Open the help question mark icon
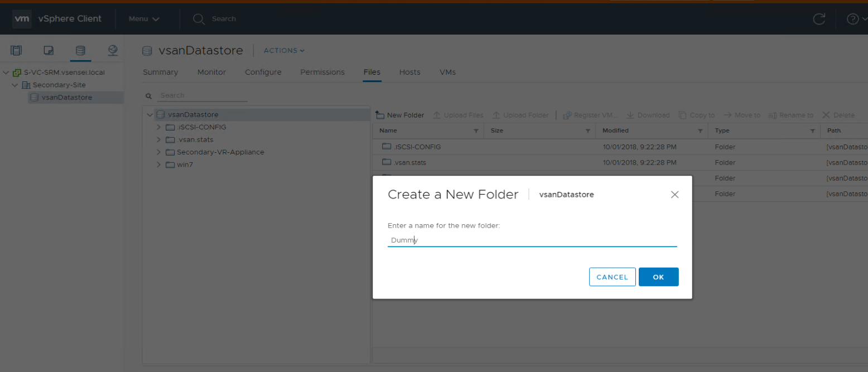This screenshot has width=868, height=372. 852,19
